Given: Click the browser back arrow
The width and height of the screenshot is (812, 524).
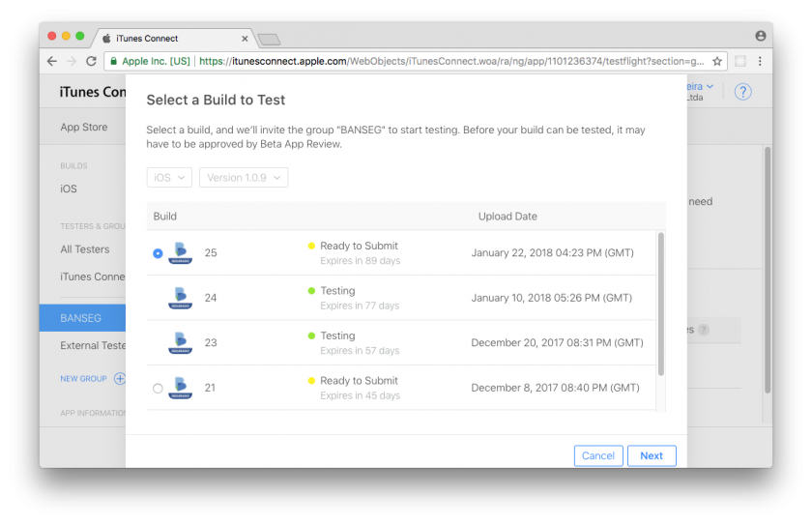Looking at the screenshot, I should (52, 61).
